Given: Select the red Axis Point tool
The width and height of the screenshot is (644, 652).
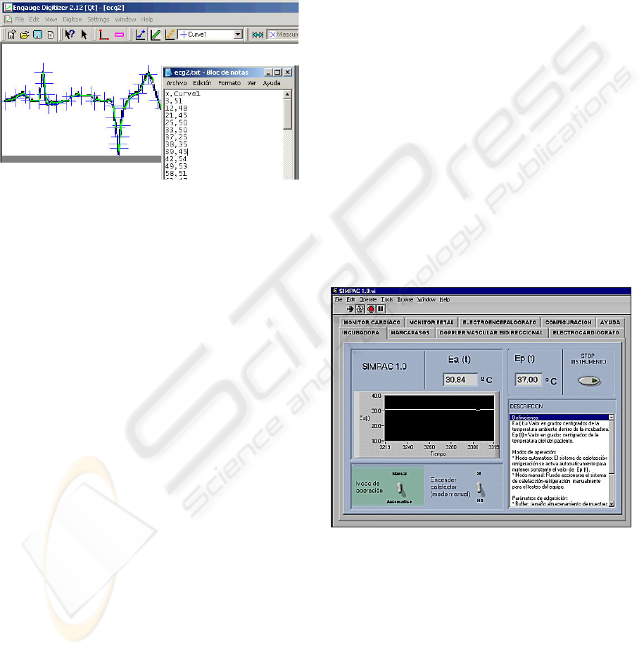Looking at the screenshot, I should point(104,34).
